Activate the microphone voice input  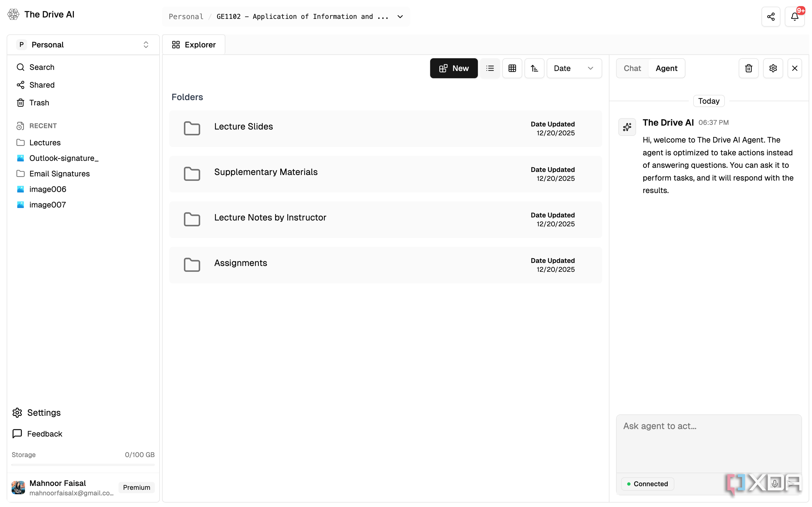click(x=775, y=483)
